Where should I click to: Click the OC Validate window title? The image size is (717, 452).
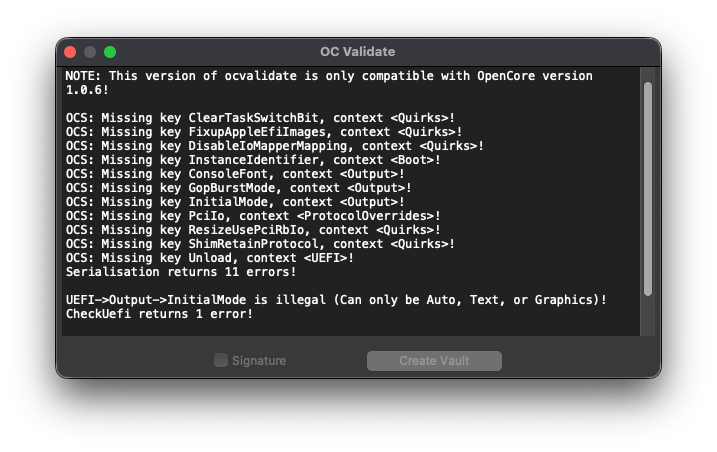click(x=357, y=52)
